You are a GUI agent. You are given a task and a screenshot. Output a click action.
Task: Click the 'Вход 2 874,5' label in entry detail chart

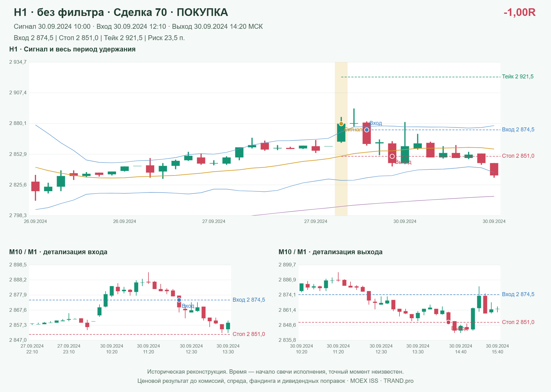coord(249,300)
